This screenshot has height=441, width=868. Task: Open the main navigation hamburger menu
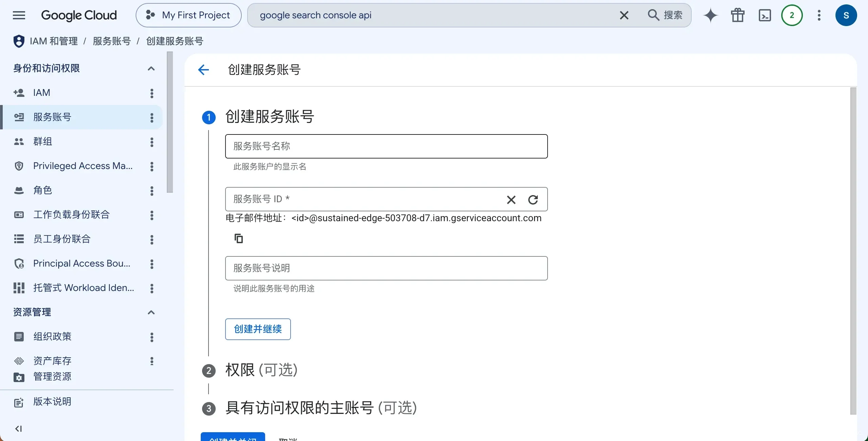[19, 15]
